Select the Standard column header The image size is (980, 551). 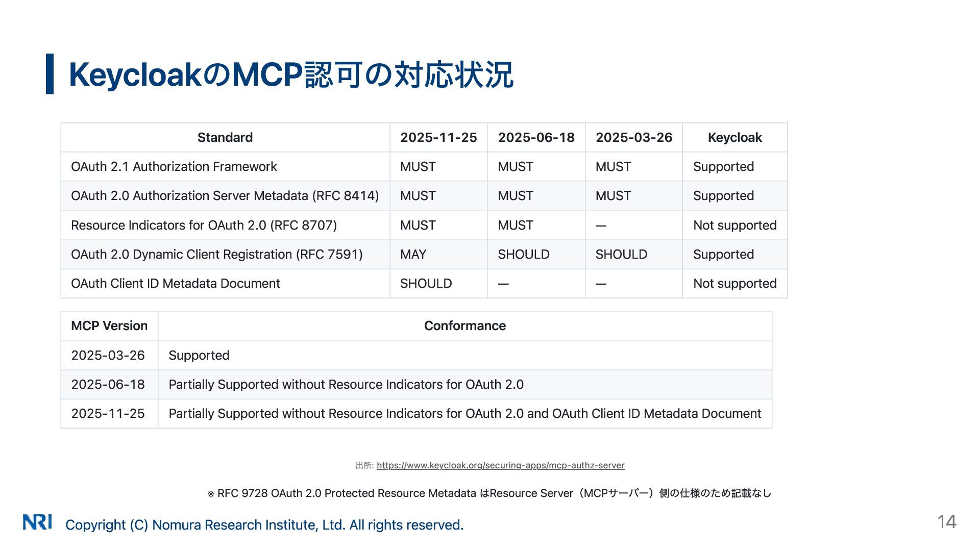point(225,138)
